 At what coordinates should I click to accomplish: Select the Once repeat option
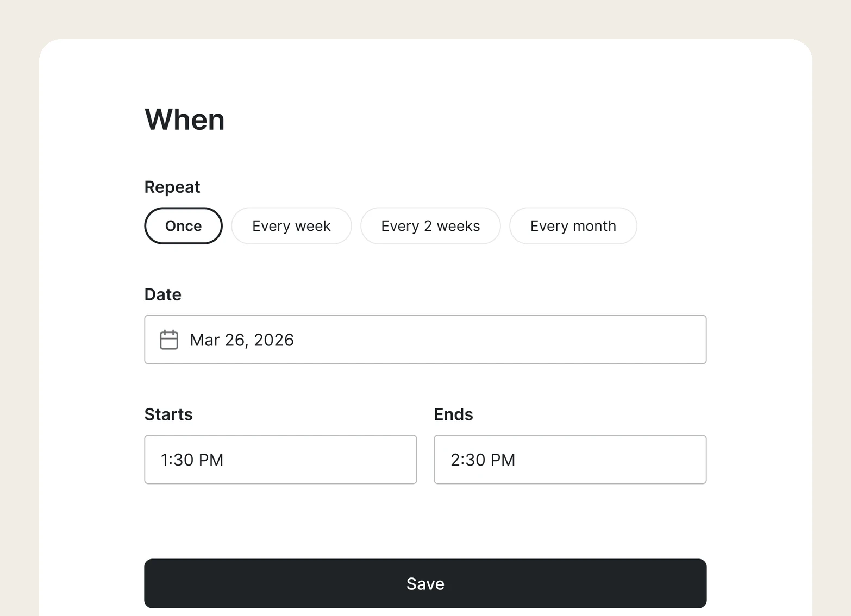point(183,226)
